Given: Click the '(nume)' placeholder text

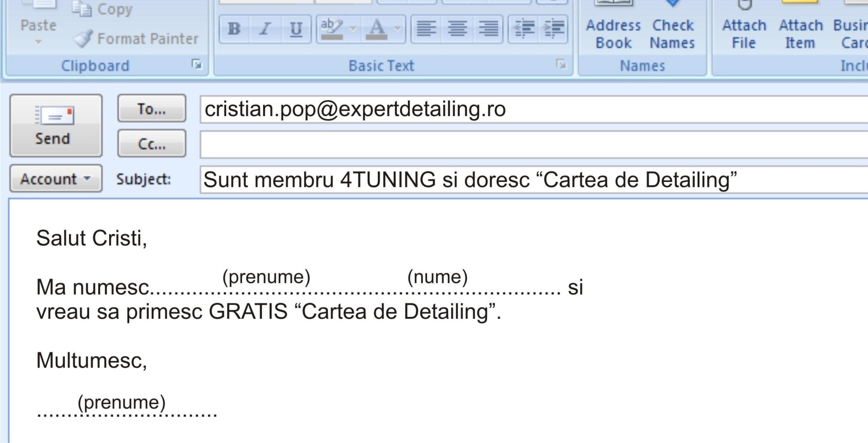Looking at the screenshot, I should pyautogui.click(x=438, y=277).
